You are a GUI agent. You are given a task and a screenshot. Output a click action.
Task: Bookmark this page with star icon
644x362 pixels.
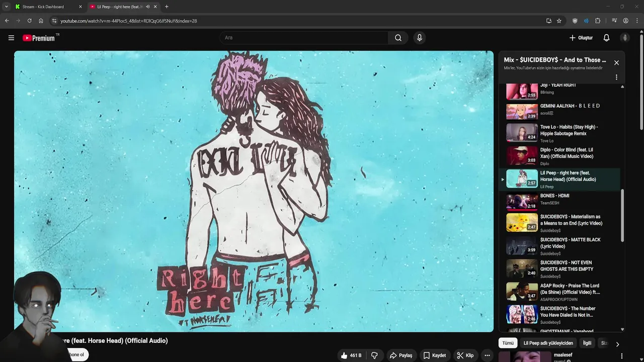(559, 21)
